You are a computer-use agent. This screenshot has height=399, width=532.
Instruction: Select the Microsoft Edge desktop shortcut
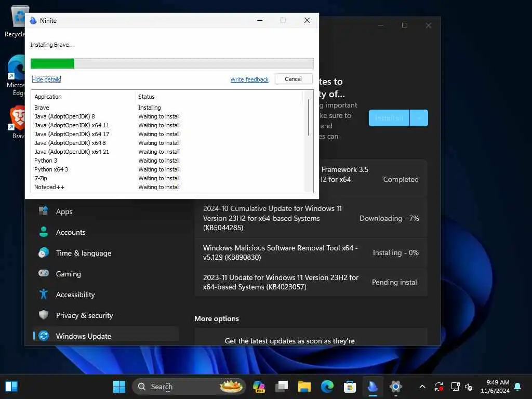(x=16, y=75)
